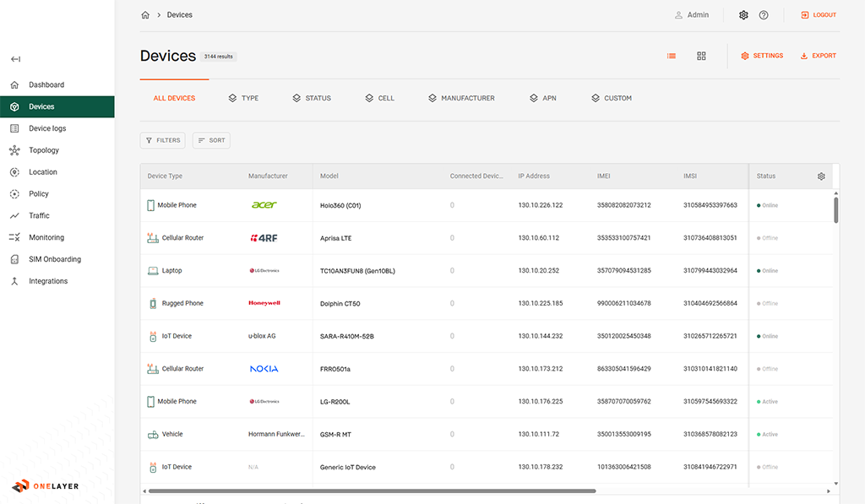
Task: Click the Manufacturer column header
Action: pos(268,176)
